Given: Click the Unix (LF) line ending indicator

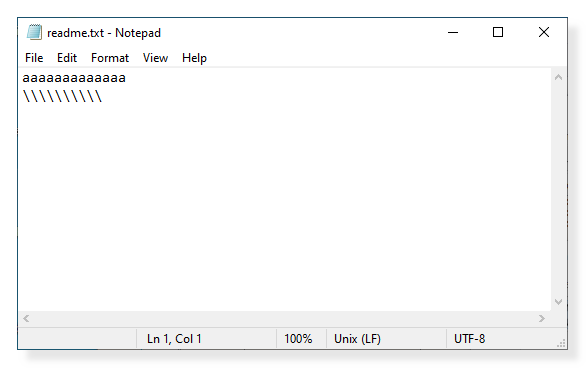Looking at the screenshot, I should [357, 339].
